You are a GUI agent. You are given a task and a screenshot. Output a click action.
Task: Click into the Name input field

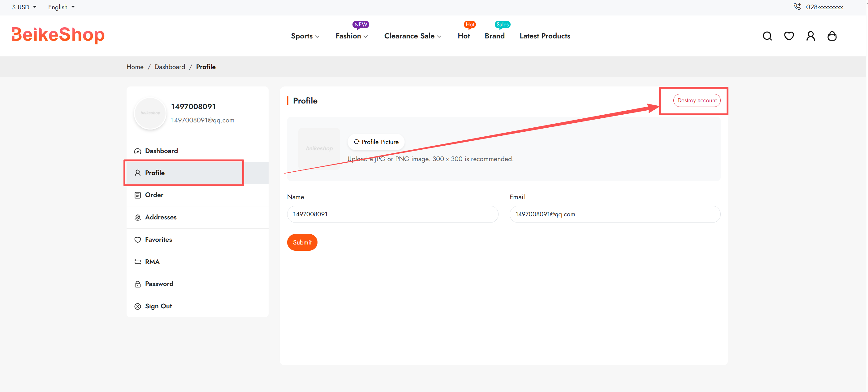click(x=392, y=214)
